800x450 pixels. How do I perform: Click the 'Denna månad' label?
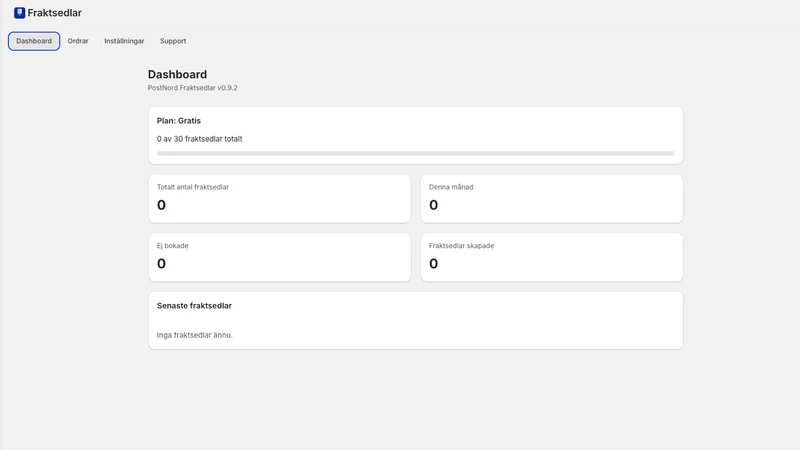pos(451,187)
